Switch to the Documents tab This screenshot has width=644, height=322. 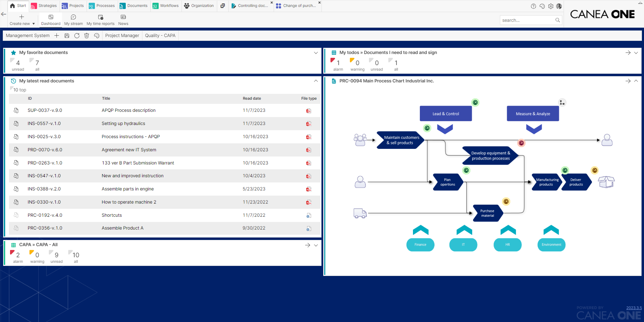134,6
